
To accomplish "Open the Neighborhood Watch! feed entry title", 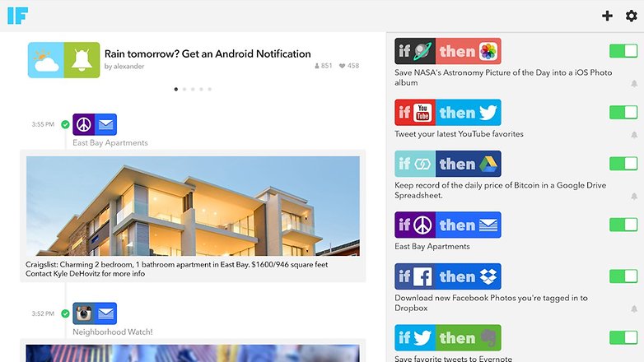I will (x=113, y=332).
